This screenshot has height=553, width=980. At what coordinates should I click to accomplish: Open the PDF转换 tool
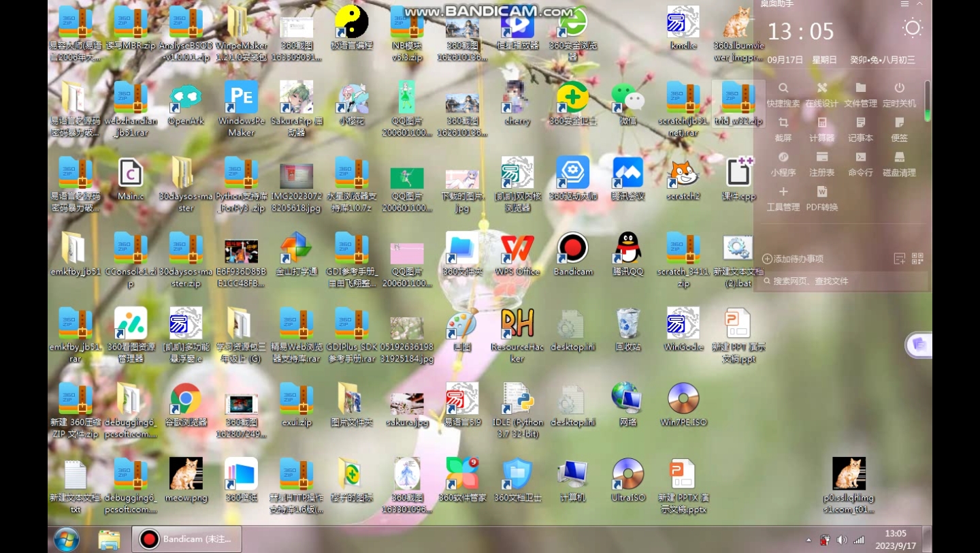[x=822, y=199]
